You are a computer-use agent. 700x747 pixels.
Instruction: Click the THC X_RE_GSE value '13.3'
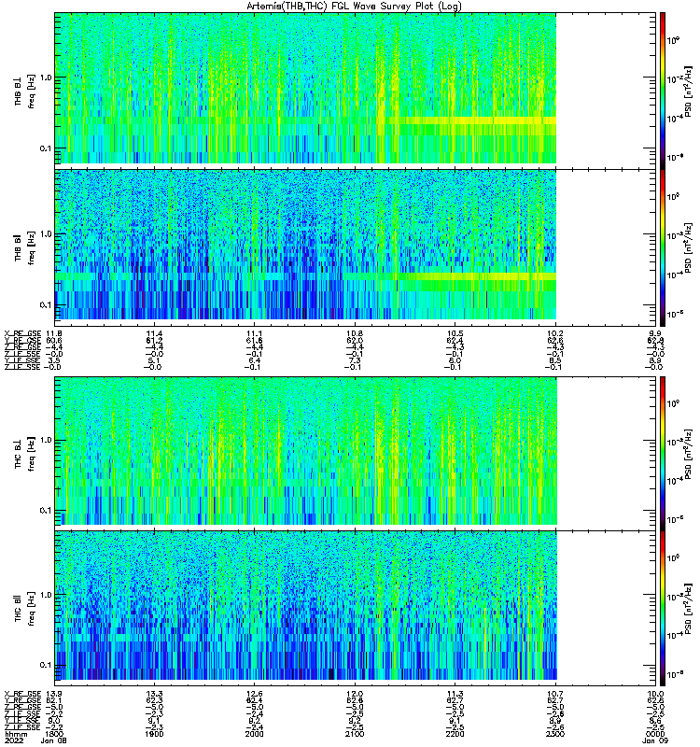[154, 694]
